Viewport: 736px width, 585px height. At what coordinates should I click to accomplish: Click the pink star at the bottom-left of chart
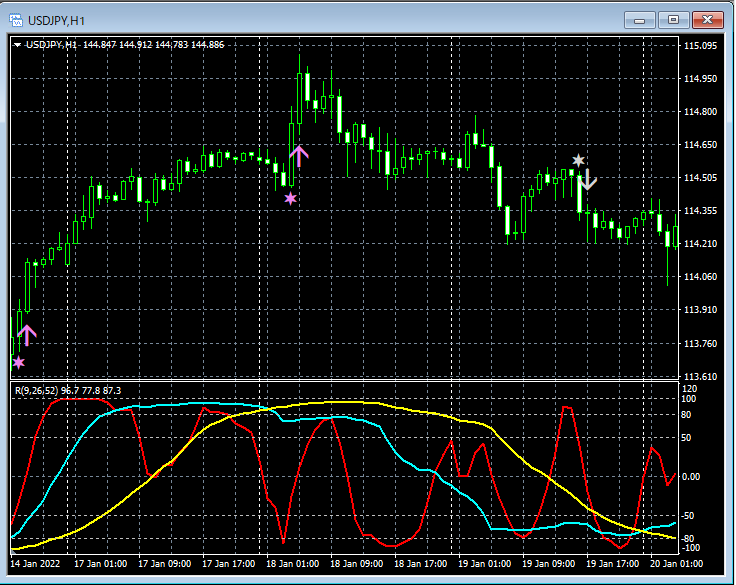pos(18,362)
